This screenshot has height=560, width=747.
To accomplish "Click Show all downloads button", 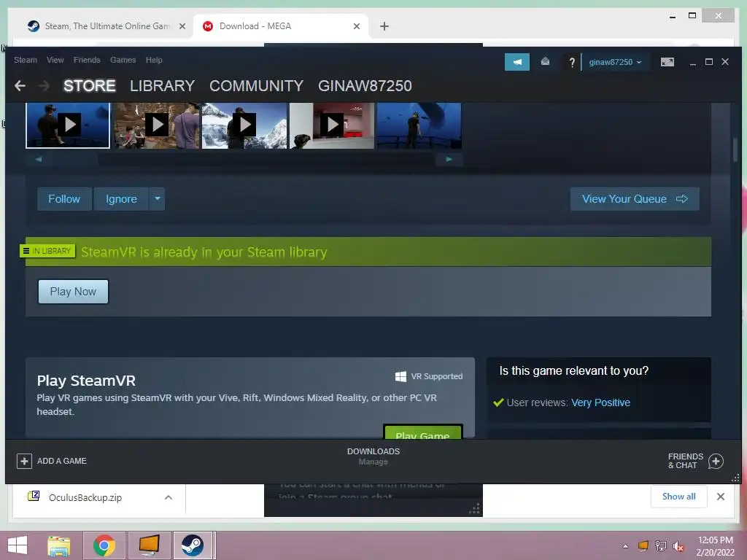I will tap(679, 496).
